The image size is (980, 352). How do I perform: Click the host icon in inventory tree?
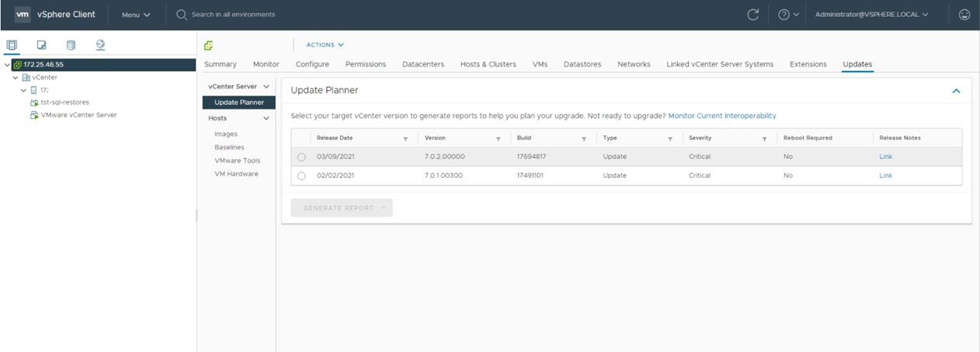33,90
